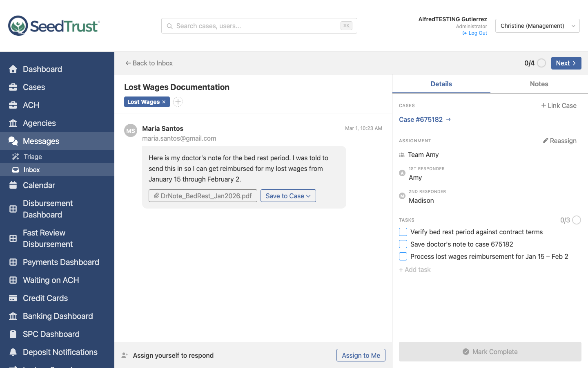
Task: Open the Triage wand icon
Action: coord(16,157)
